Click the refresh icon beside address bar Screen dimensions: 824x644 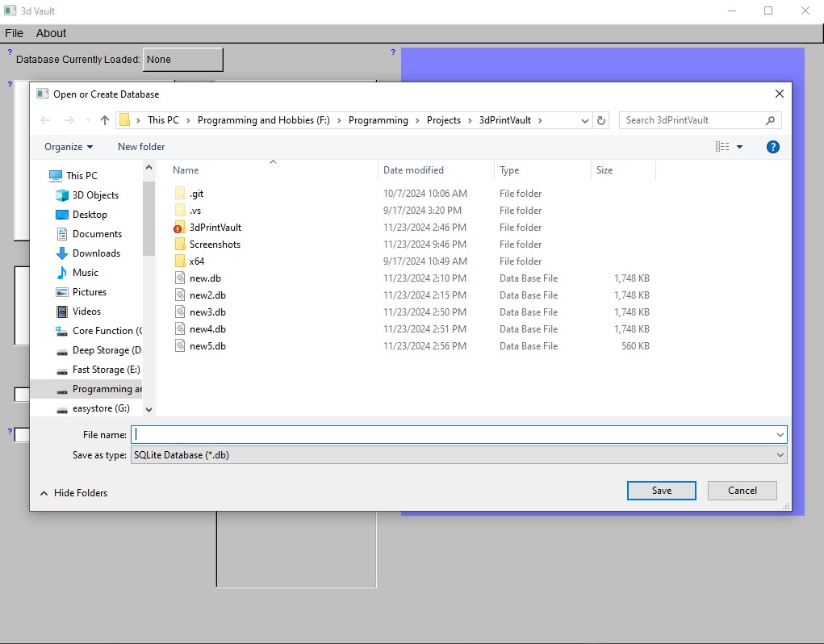click(600, 120)
